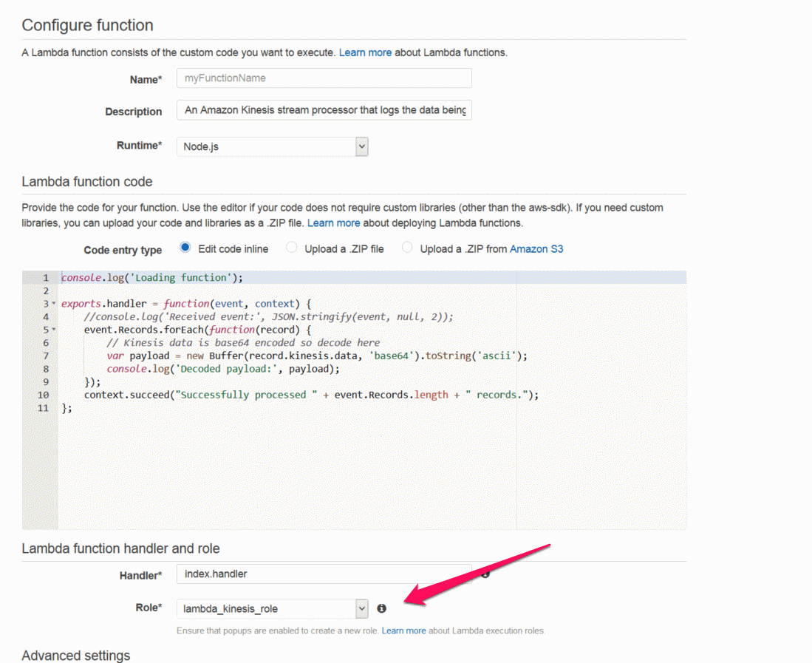The width and height of the screenshot is (812, 663).
Task: Open Learn more about Lambda functions link
Action: (x=365, y=52)
